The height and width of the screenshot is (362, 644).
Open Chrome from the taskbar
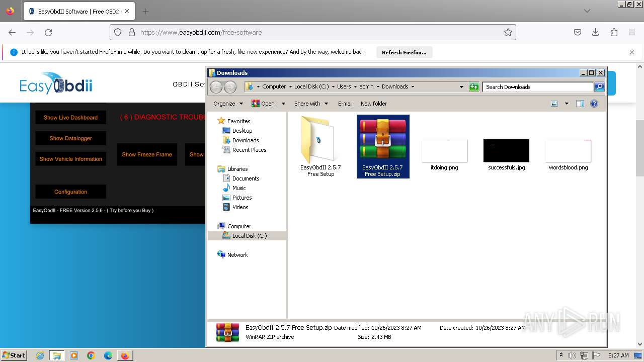coord(91,355)
